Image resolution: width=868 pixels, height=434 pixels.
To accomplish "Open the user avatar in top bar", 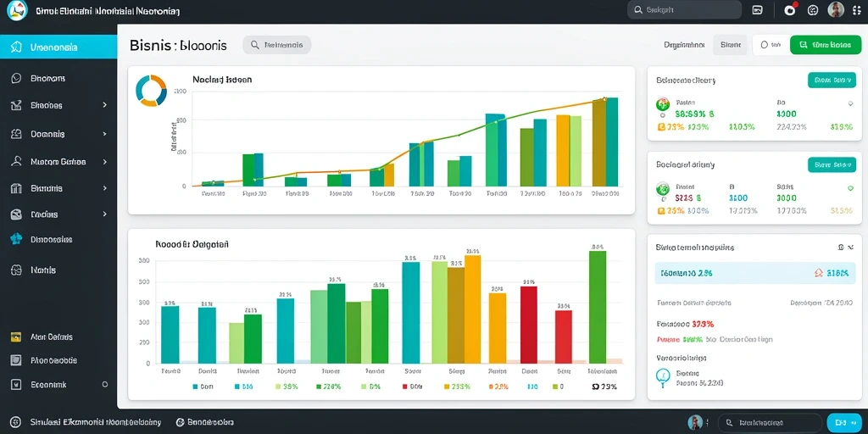I will click(x=835, y=9).
